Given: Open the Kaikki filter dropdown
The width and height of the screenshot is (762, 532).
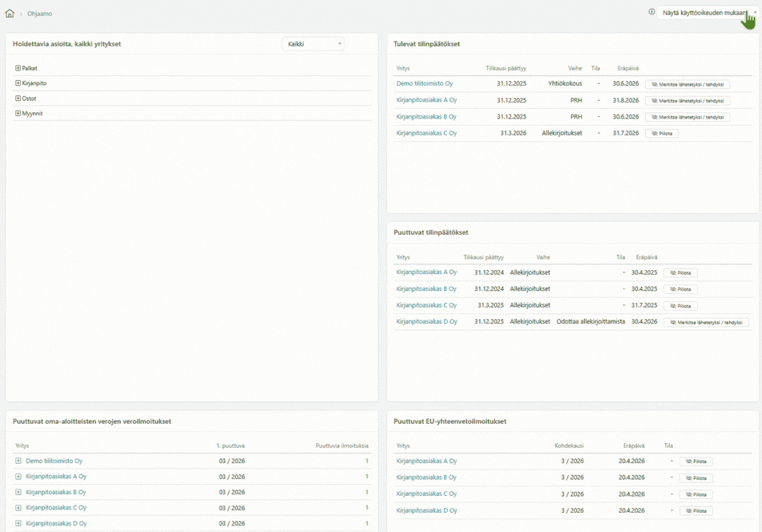Looking at the screenshot, I should (313, 44).
